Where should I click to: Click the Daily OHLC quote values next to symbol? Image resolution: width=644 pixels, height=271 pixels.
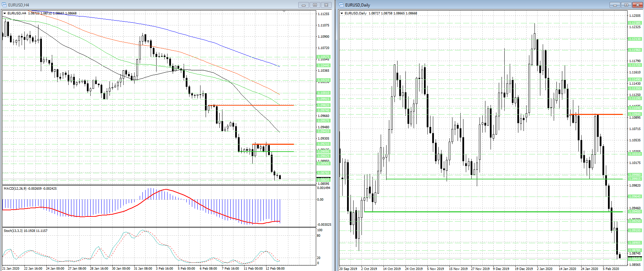click(x=393, y=13)
